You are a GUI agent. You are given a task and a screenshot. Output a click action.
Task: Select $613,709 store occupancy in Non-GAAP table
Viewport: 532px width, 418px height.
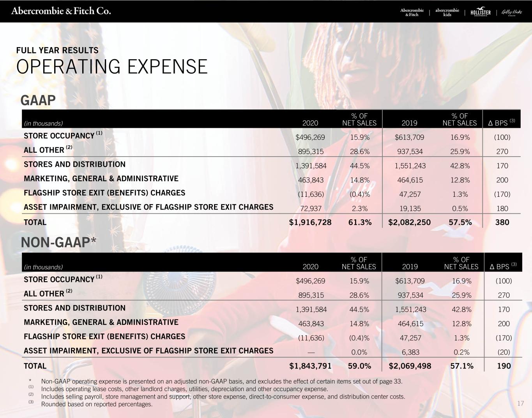tap(410, 281)
